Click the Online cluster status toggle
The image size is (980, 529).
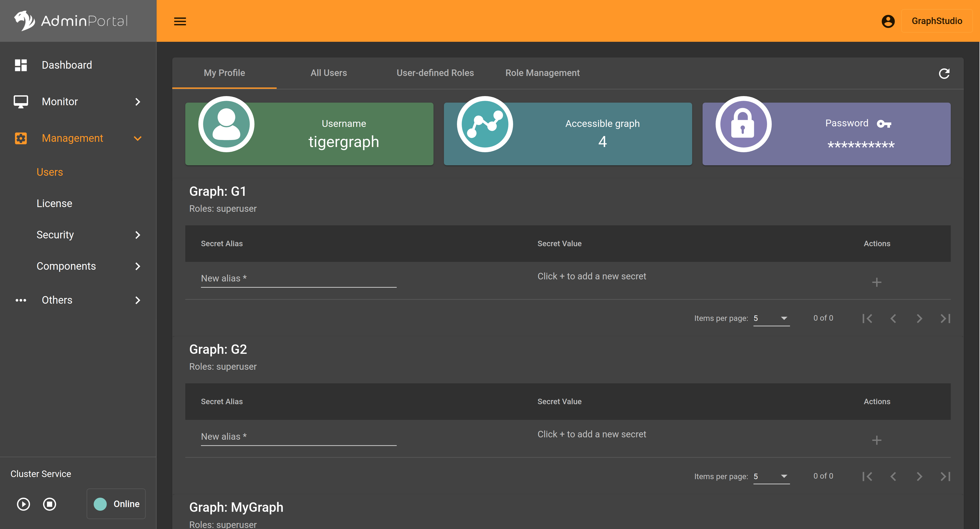[x=116, y=504]
